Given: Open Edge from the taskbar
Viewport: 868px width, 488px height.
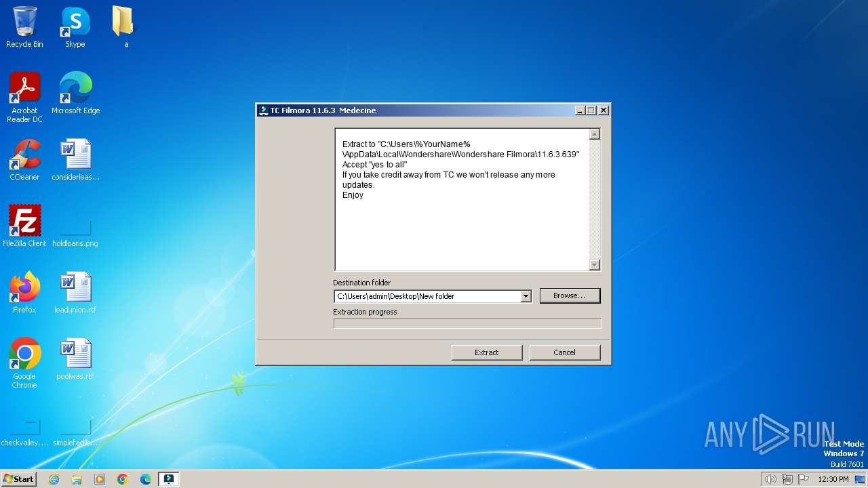Looking at the screenshot, I should 146,479.
